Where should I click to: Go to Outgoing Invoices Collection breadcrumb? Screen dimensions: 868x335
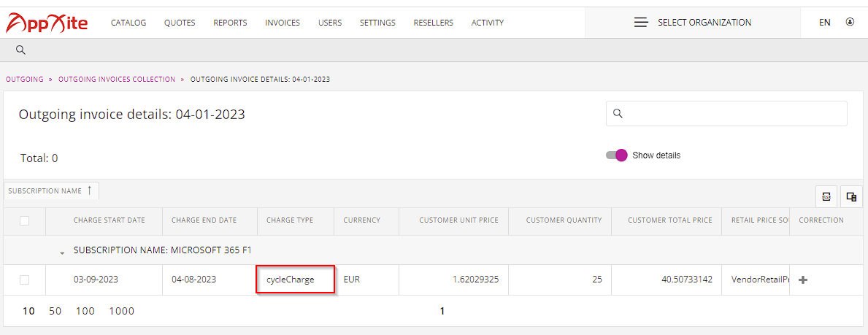pos(117,79)
